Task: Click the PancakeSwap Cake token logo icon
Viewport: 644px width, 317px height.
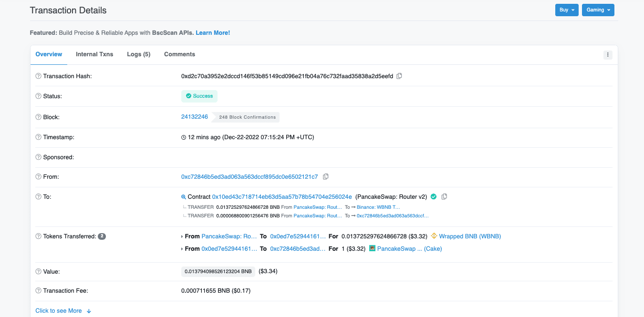Action: pos(373,248)
